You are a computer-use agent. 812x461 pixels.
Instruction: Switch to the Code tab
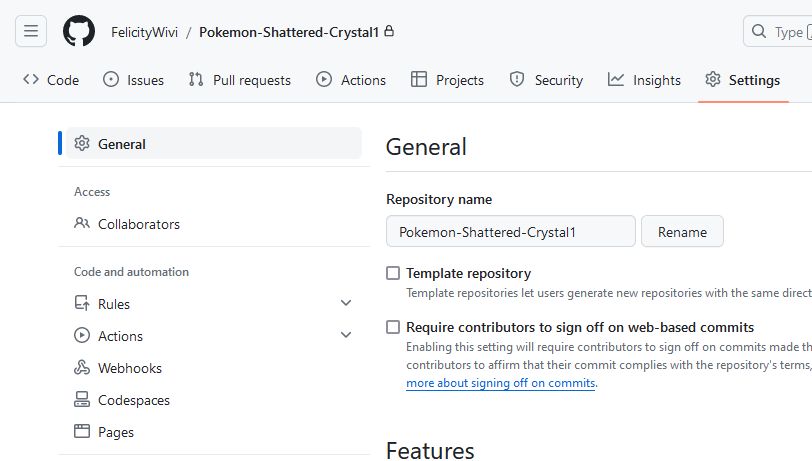tap(51, 80)
